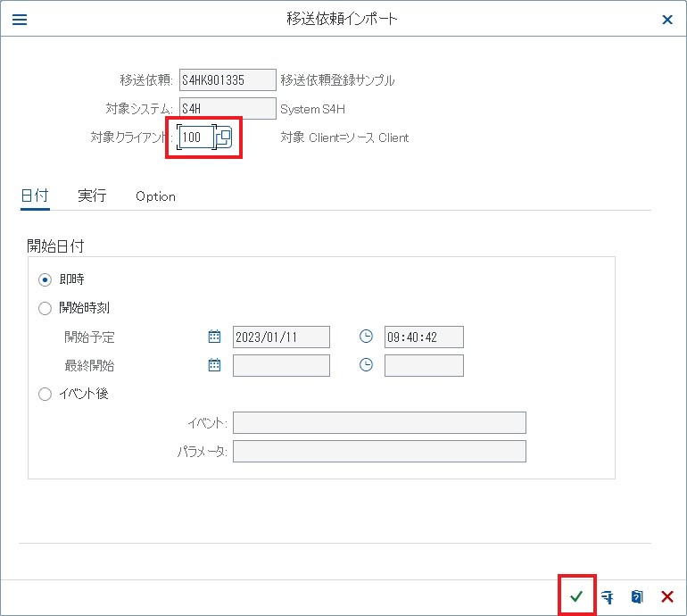Switch to the Option tab
The width and height of the screenshot is (687, 616).
tap(155, 196)
